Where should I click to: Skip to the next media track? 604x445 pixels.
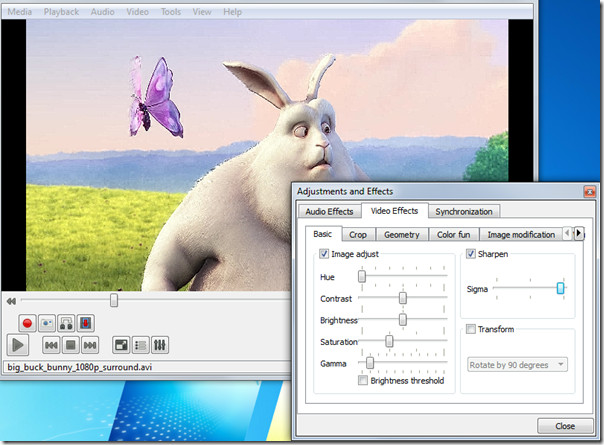pos(90,345)
